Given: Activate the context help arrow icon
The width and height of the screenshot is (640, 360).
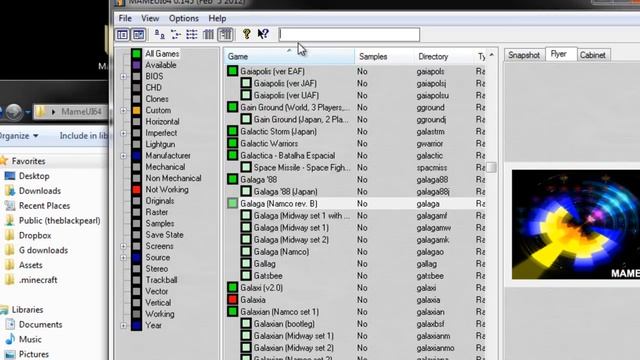Looking at the screenshot, I should [x=263, y=34].
